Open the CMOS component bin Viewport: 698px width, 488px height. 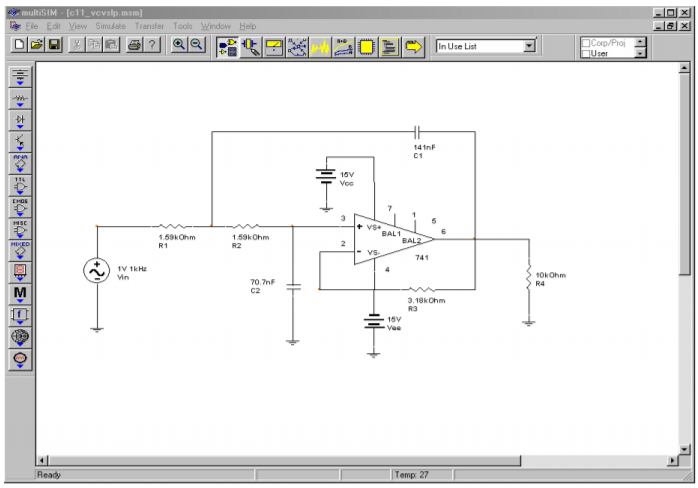[20, 207]
